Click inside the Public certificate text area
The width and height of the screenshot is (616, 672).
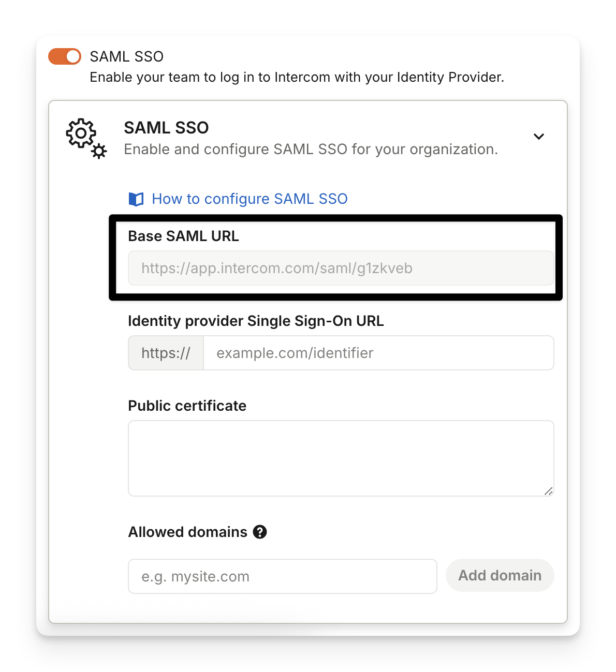click(x=341, y=458)
